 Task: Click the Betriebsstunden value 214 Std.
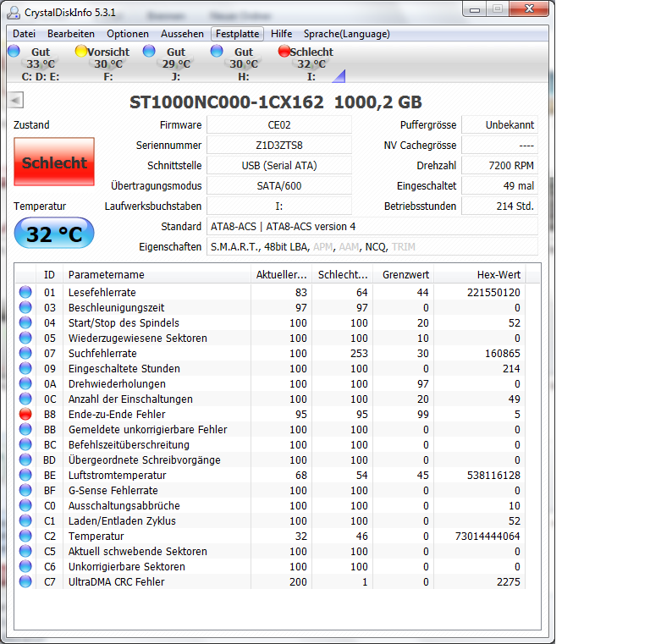click(499, 206)
